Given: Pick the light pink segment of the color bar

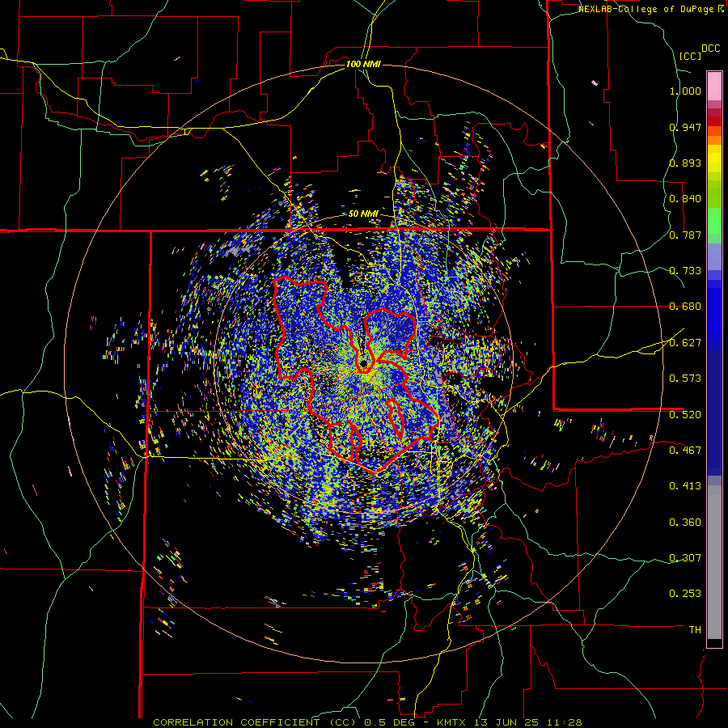Looking at the screenshot, I should (714, 86).
